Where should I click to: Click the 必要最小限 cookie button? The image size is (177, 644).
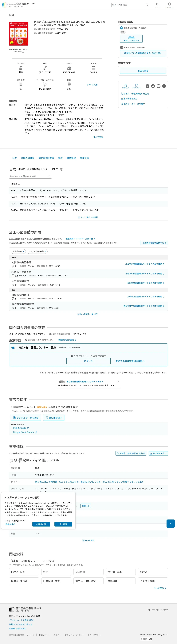pyautogui.click(x=41, y=524)
